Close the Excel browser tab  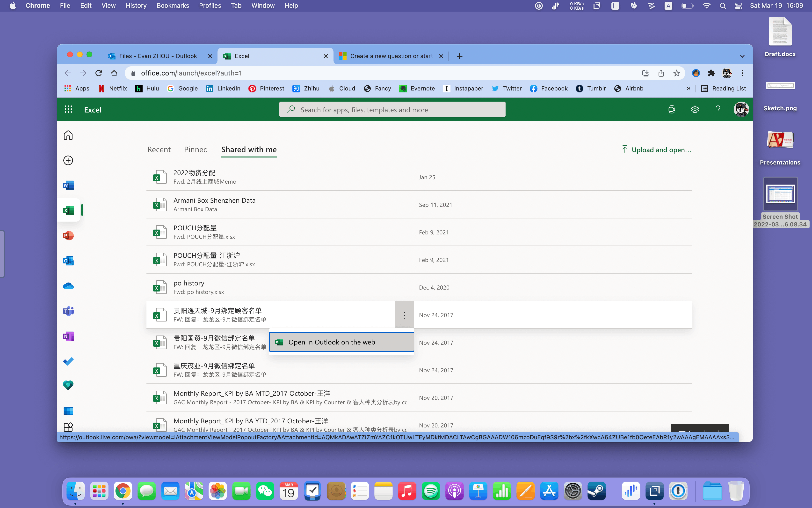326,56
